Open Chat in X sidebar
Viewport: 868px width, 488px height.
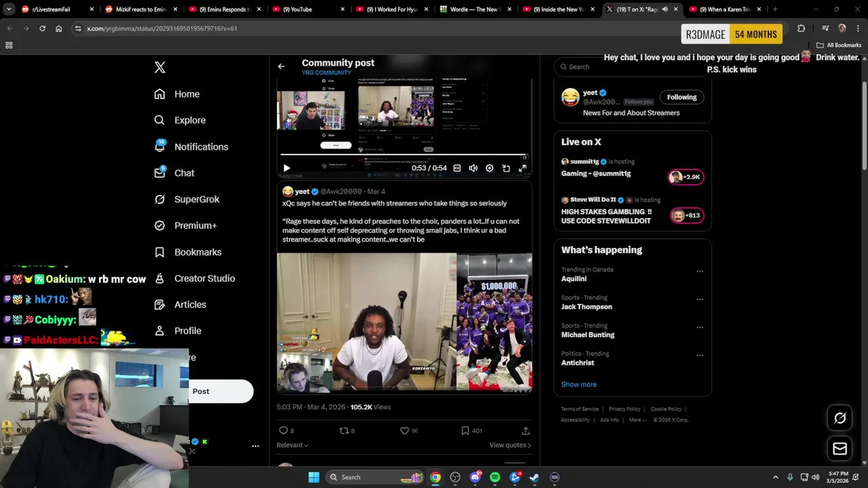[x=174, y=173]
